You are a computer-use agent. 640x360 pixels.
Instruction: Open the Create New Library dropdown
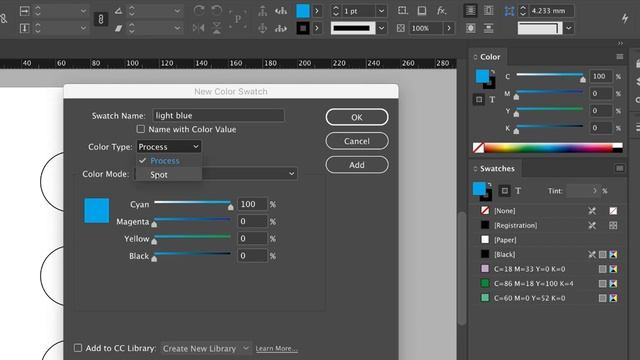pyautogui.click(x=206, y=349)
